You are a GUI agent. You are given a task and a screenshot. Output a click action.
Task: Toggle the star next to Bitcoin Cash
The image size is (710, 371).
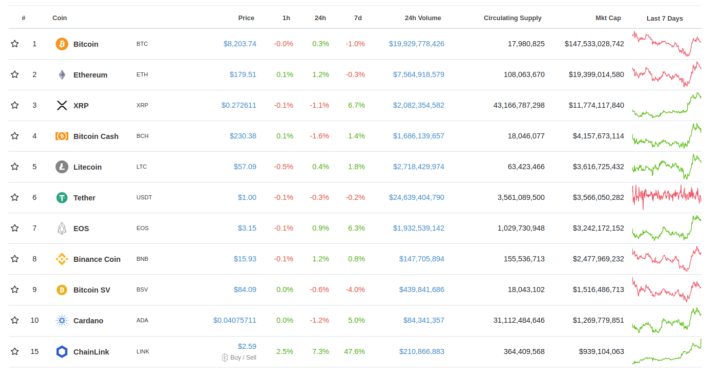(15, 136)
